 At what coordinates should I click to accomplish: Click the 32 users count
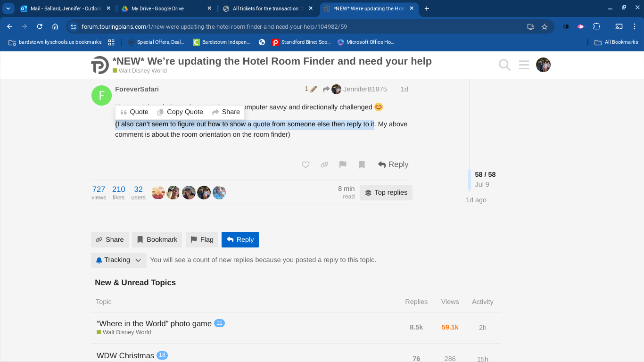tap(138, 193)
